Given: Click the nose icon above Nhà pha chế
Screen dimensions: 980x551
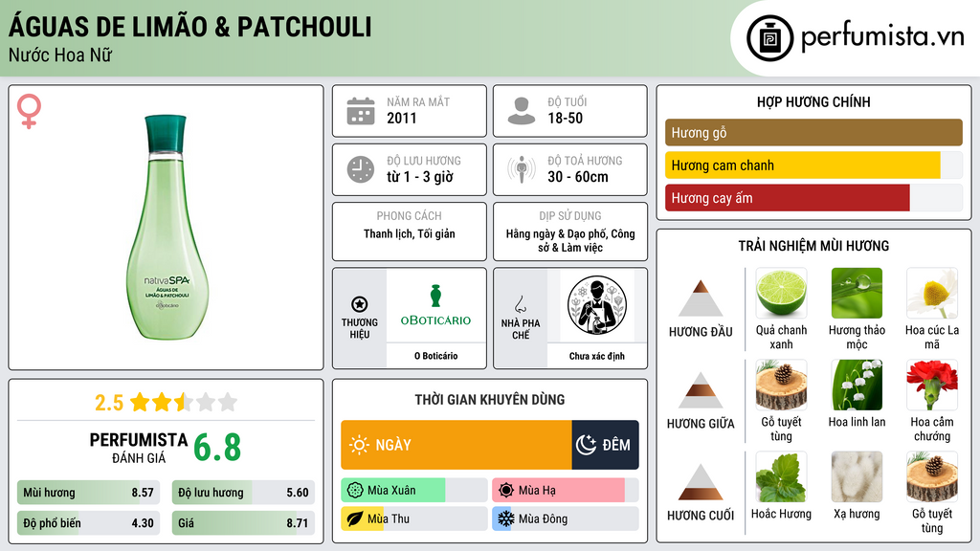Looking at the screenshot, I should pyautogui.click(x=520, y=304).
